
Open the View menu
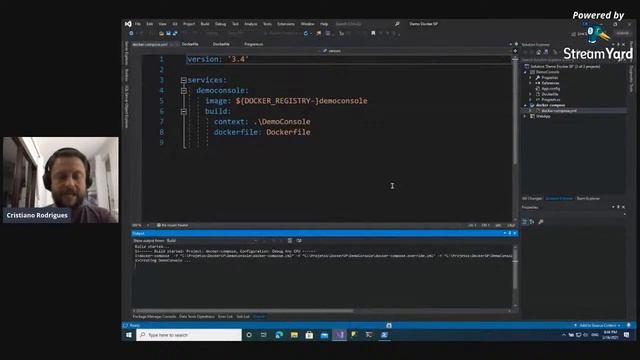(162, 24)
